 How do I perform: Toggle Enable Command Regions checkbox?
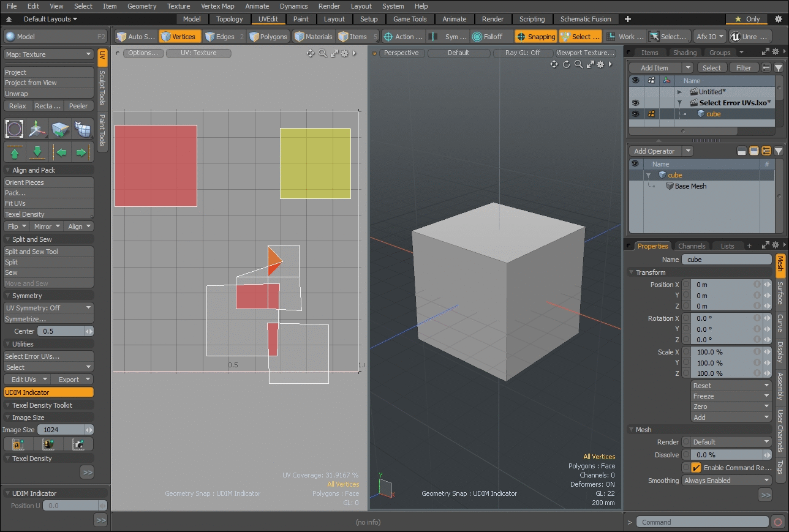pos(696,468)
